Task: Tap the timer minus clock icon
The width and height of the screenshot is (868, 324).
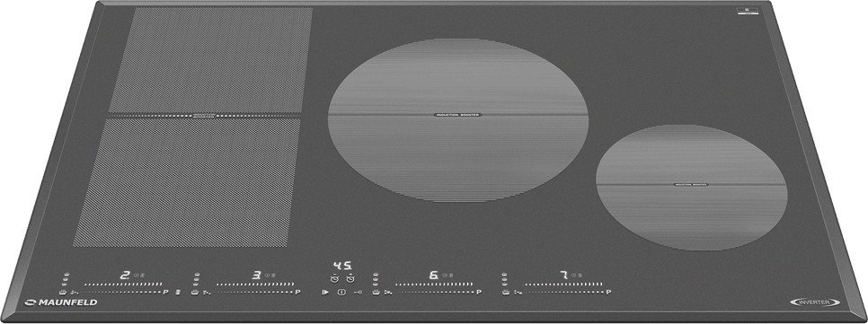Action: (x=334, y=278)
